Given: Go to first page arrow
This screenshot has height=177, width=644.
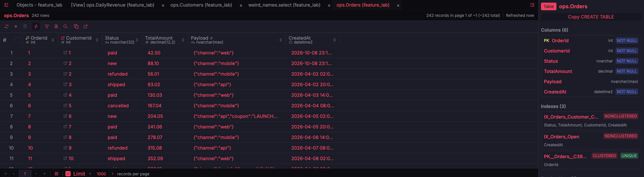Looking at the screenshot, I should pyautogui.click(x=6, y=174).
